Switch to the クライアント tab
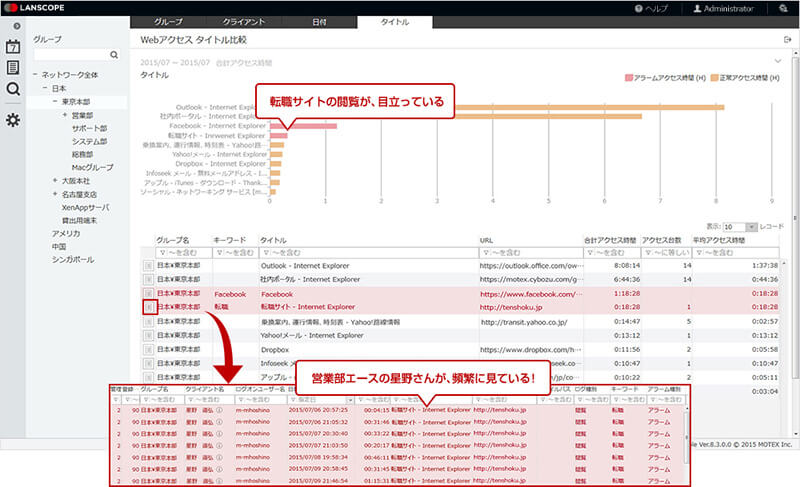Viewport: 800px width, 487px height. pyautogui.click(x=244, y=22)
